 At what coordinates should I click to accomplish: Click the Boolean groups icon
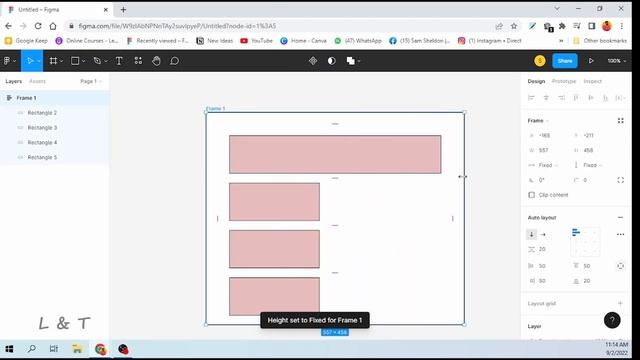[350, 61]
